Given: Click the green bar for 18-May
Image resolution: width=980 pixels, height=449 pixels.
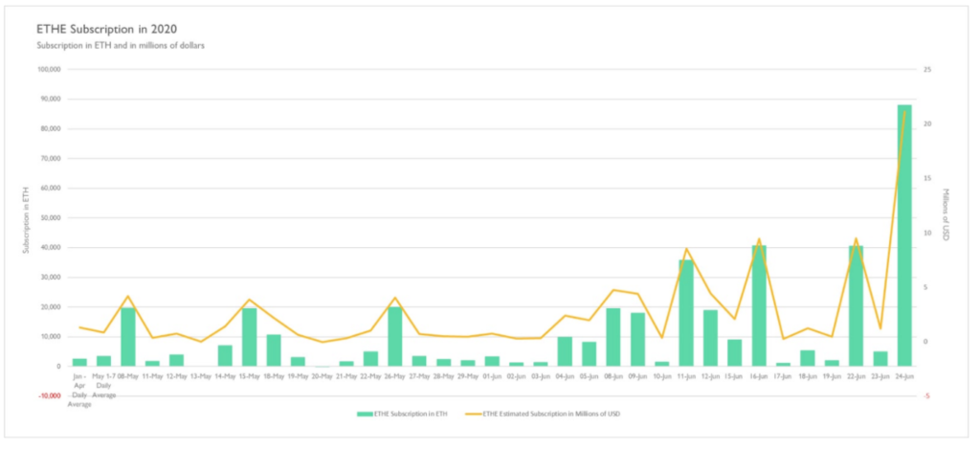Looking at the screenshot, I should (274, 350).
